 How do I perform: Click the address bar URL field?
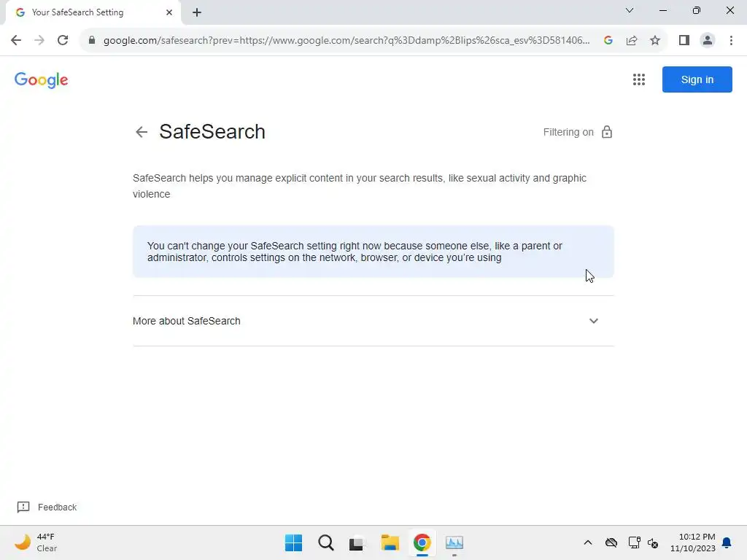pyautogui.click(x=347, y=40)
